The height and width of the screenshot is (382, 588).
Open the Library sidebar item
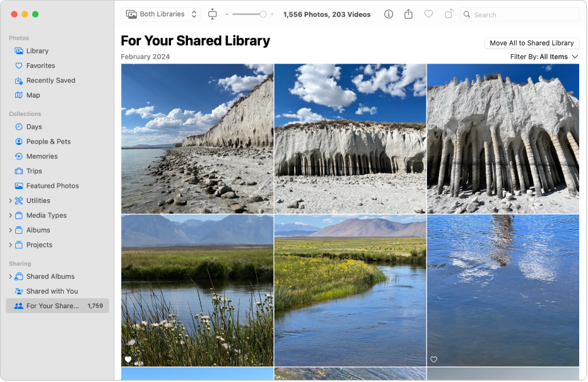tap(39, 50)
